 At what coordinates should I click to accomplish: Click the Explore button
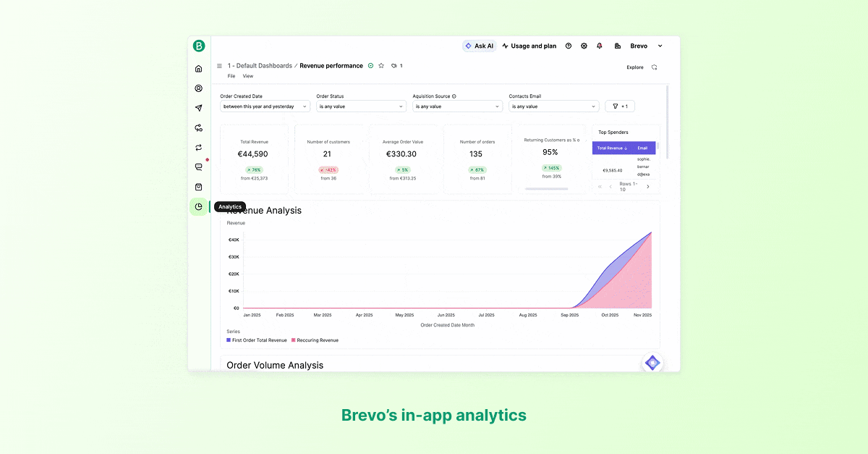coord(635,67)
